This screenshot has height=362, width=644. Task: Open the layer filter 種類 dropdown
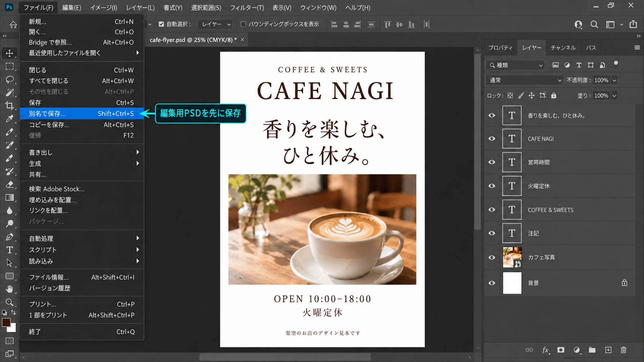point(515,65)
